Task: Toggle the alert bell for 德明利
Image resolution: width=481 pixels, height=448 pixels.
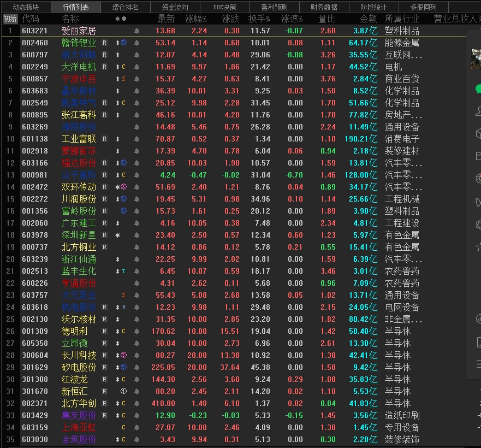Action: point(137,331)
